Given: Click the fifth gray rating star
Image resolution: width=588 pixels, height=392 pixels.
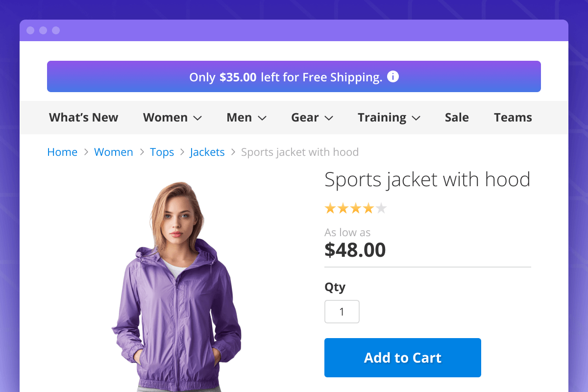Looking at the screenshot, I should (x=382, y=208).
